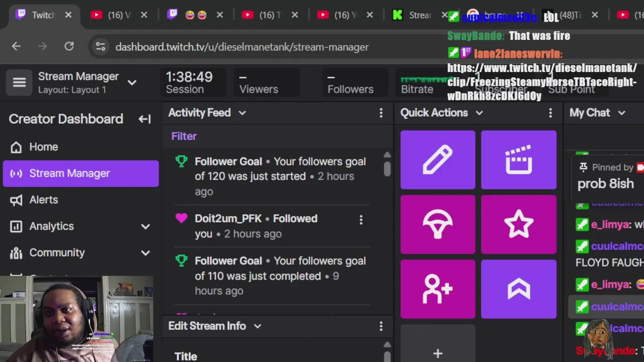Click the parachute raid channel quick action
This screenshot has height=362, width=644.
click(x=438, y=224)
